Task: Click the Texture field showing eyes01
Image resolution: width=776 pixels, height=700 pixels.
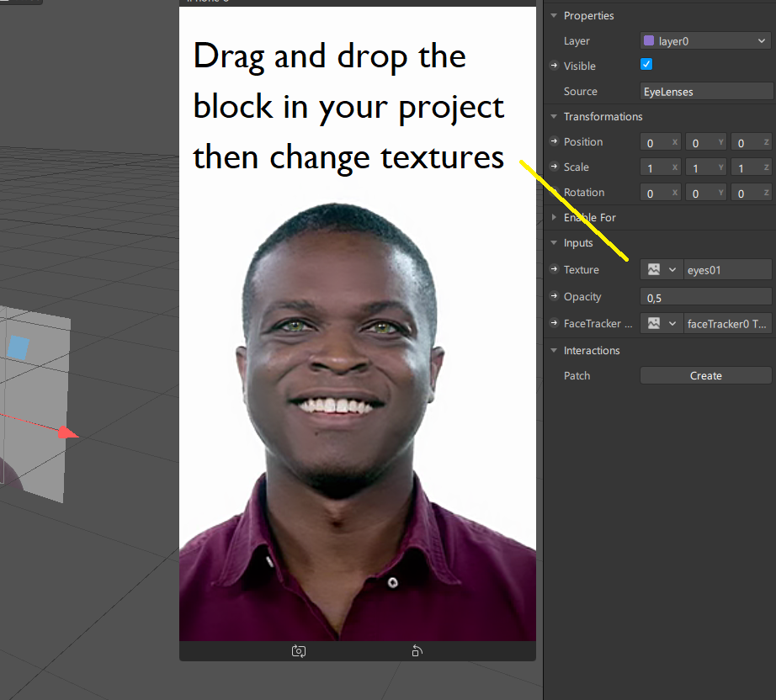Action: coord(727,270)
